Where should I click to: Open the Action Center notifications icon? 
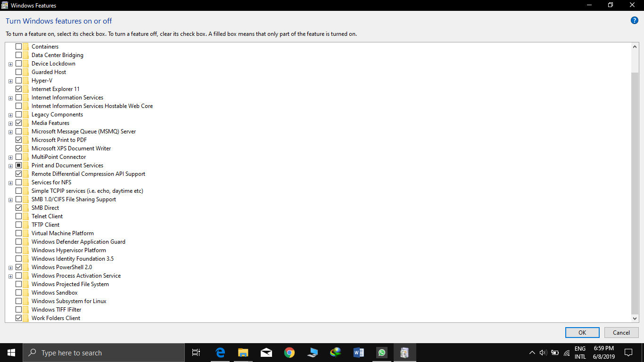pyautogui.click(x=628, y=353)
